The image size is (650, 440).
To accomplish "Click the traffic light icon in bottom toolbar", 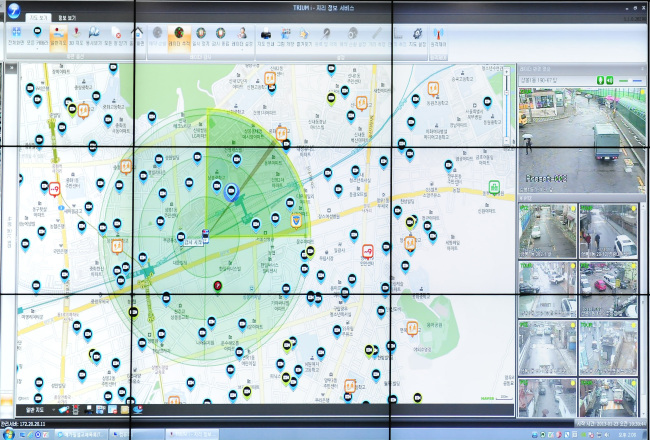I will click(77, 410).
